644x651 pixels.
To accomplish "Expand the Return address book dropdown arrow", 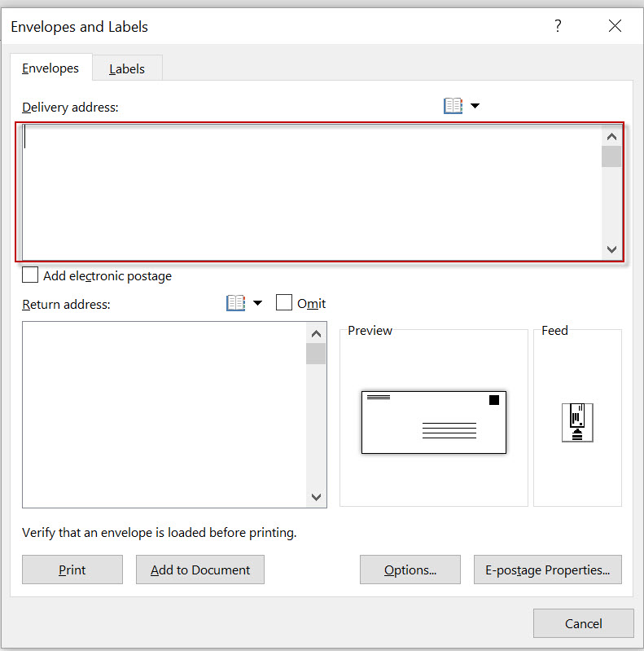I will (258, 303).
